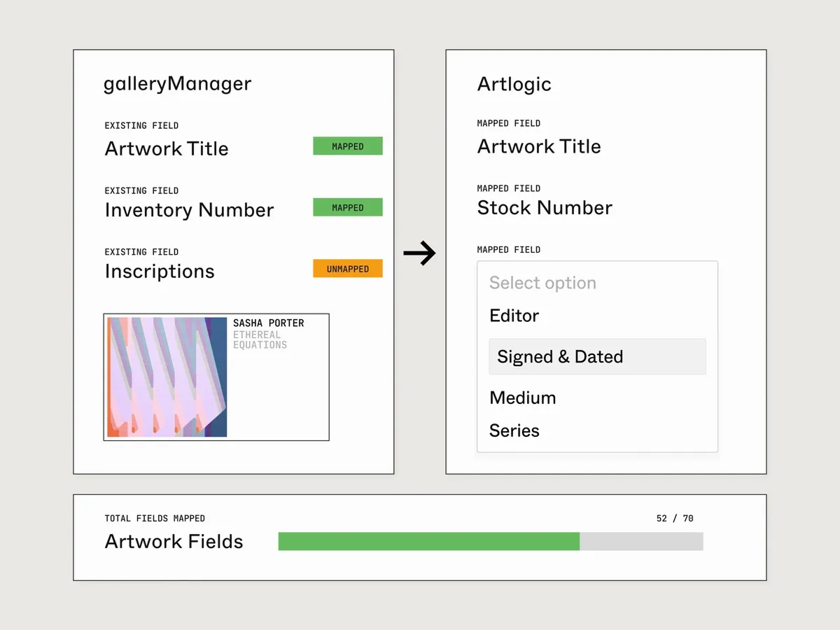Viewport: 840px width, 630px height.
Task: Click the Stock Number mapped field
Action: coord(545,208)
